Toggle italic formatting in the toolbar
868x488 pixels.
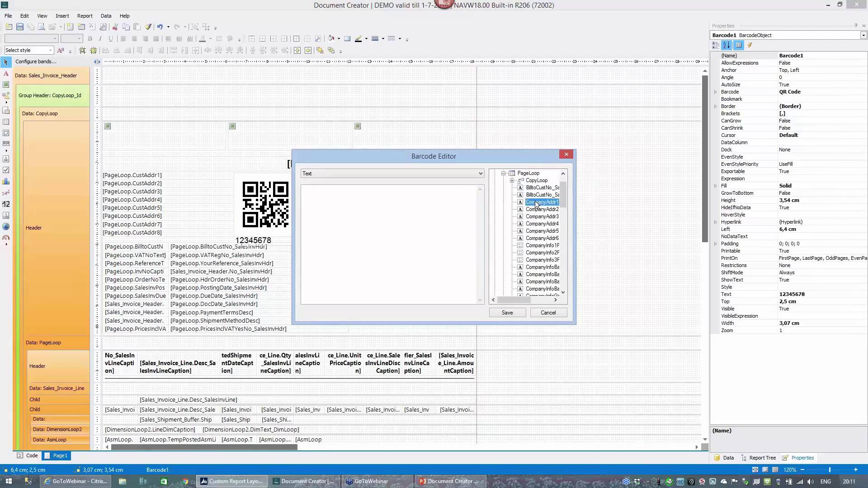[100, 39]
